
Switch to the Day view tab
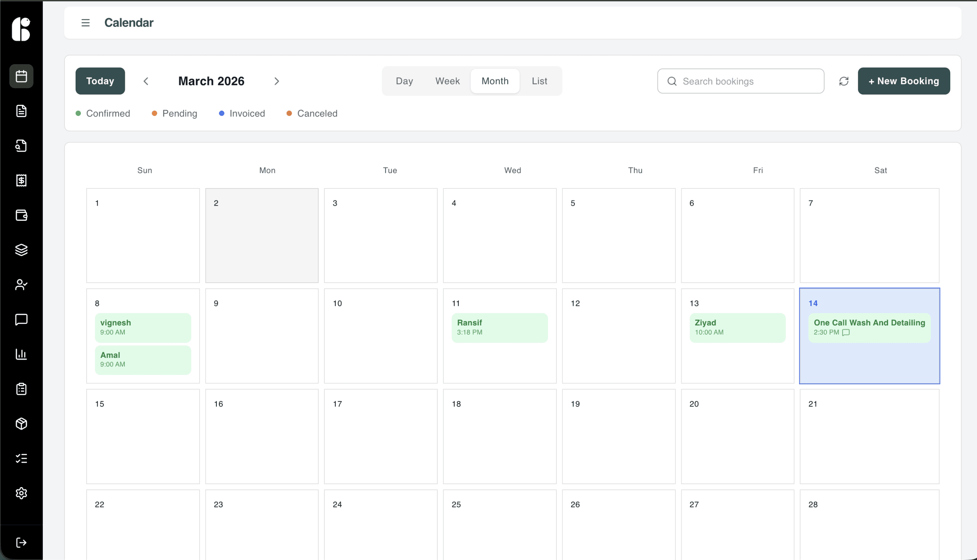coord(404,81)
